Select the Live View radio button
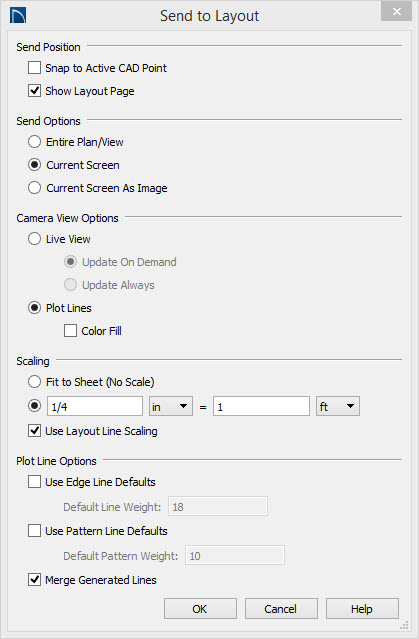The image size is (419, 639). 35,239
